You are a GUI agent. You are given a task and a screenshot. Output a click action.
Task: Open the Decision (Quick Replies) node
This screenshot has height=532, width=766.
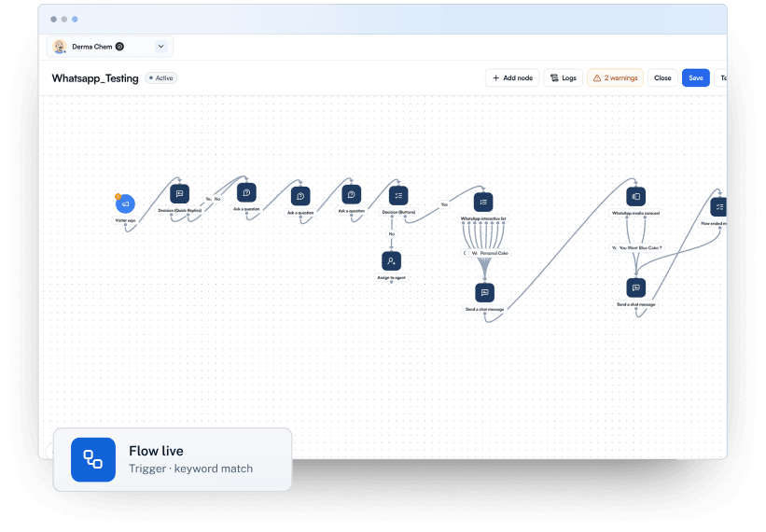[179, 194]
